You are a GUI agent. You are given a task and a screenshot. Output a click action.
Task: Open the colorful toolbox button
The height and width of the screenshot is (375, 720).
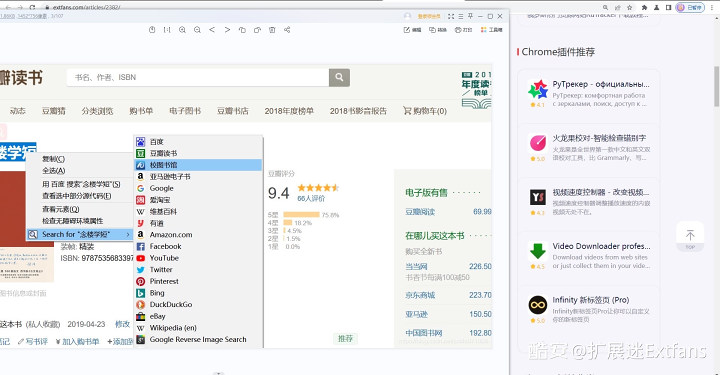click(x=491, y=30)
